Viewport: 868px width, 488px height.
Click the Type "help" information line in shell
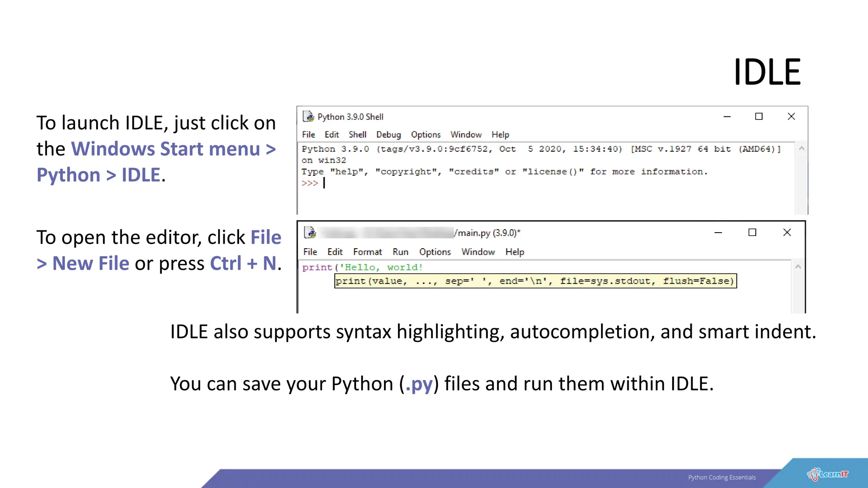(504, 172)
